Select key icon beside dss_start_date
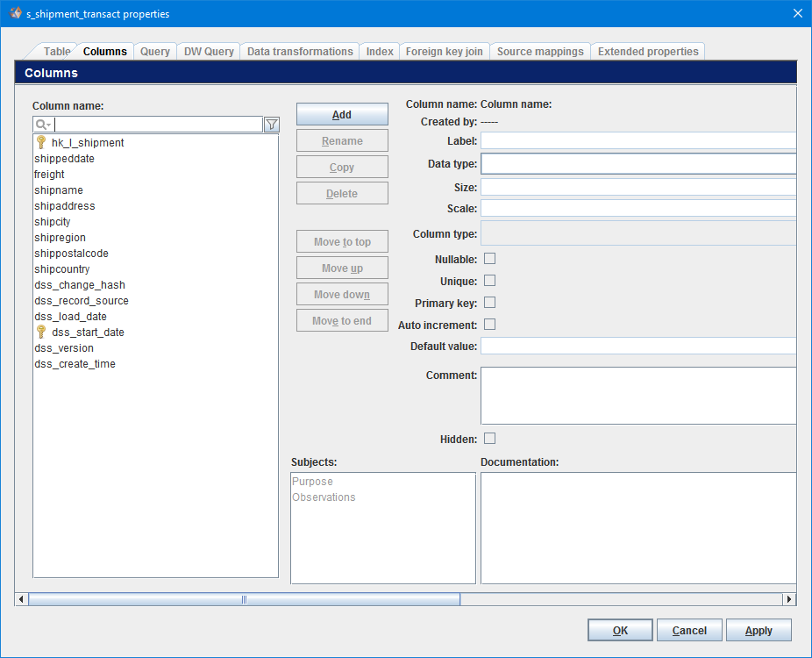The height and width of the screenshot is (658, 812). 41,332
